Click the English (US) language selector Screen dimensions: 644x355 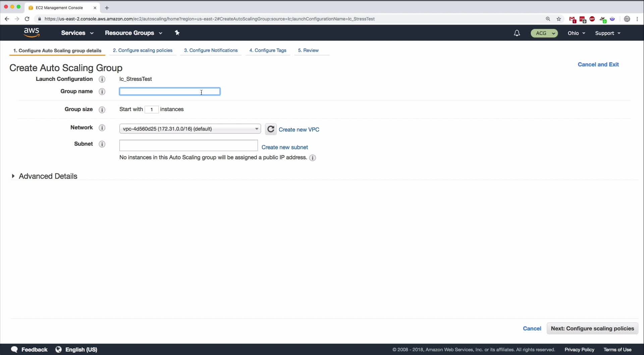pyautogui.click(x=81, y=350)
